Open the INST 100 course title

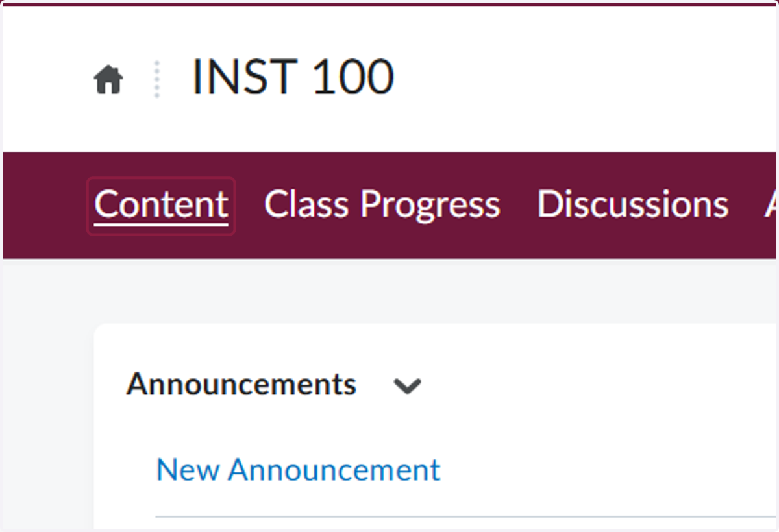click(x=293, y=77)
